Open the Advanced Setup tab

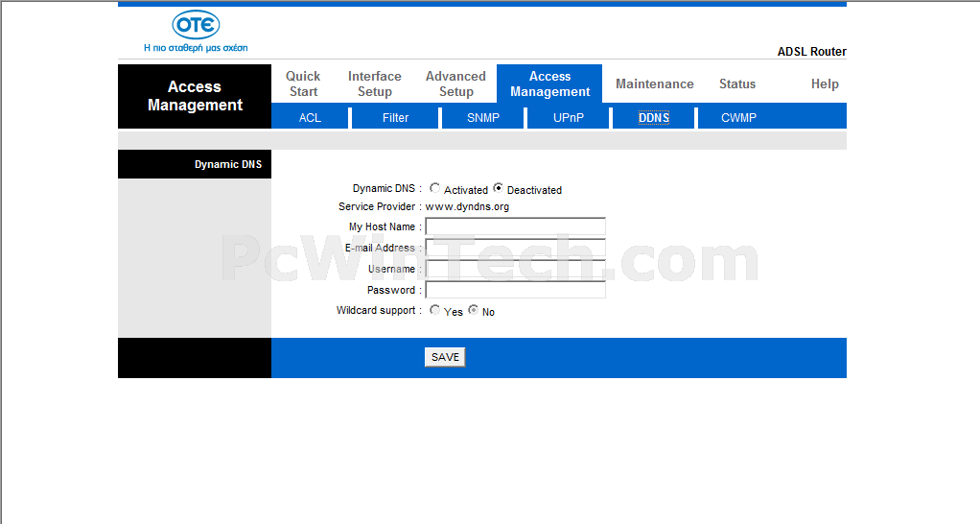point(455,83)
